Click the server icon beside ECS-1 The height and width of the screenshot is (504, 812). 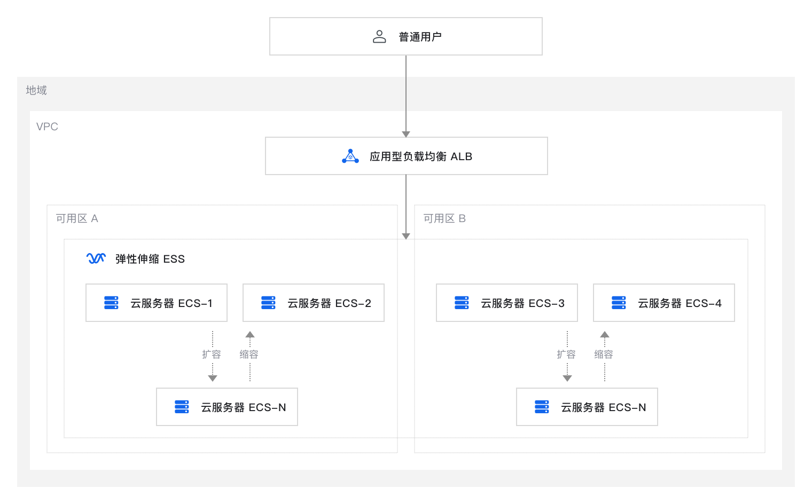click(x=111, y=303)
